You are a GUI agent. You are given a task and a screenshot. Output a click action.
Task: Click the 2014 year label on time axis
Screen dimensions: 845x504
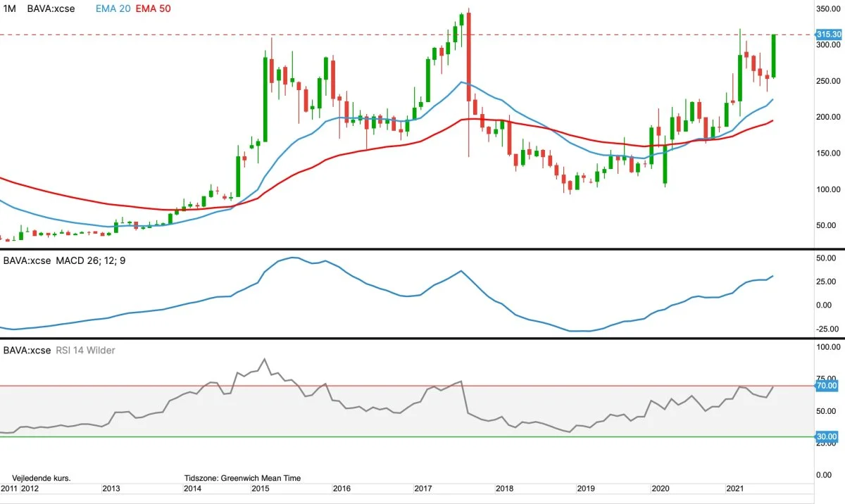tap(193, 488)
